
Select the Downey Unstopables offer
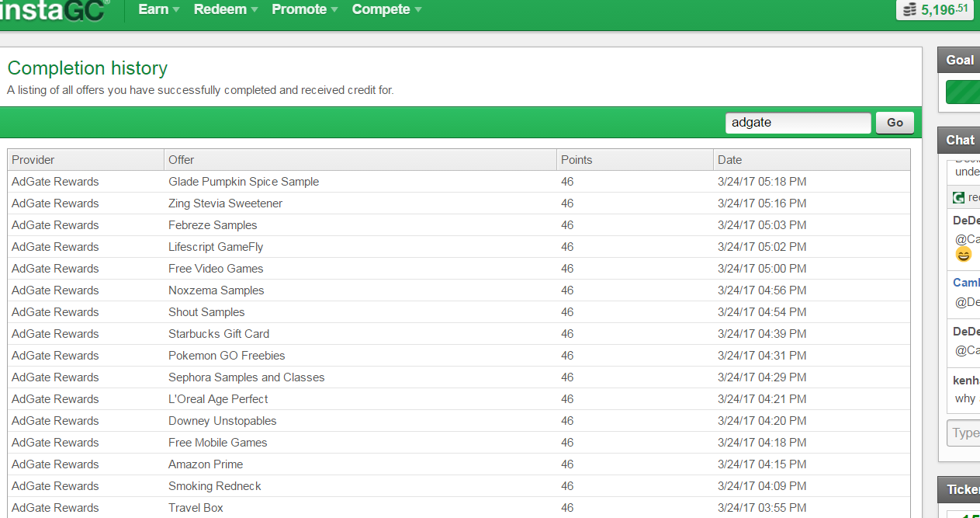tap(223, 421)
